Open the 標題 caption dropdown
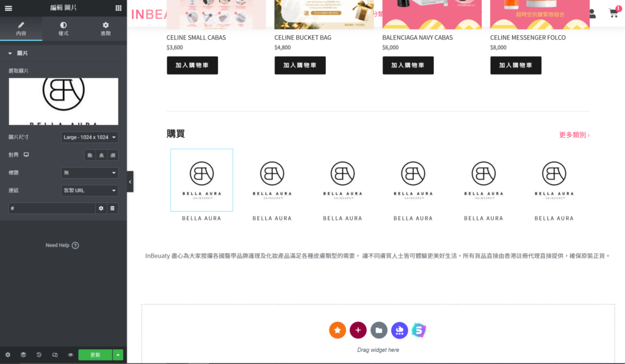The width and height of the screenshot is (625, 364). click(90, 173)
